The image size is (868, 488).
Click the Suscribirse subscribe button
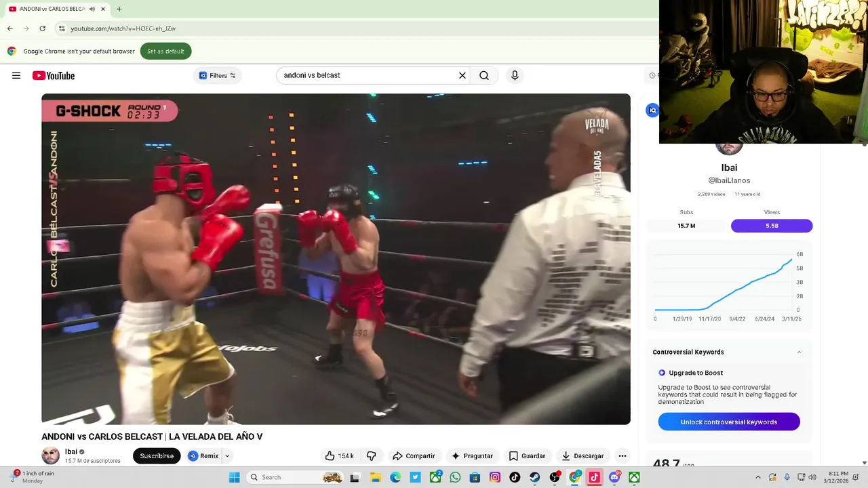[x=157, y=456]
